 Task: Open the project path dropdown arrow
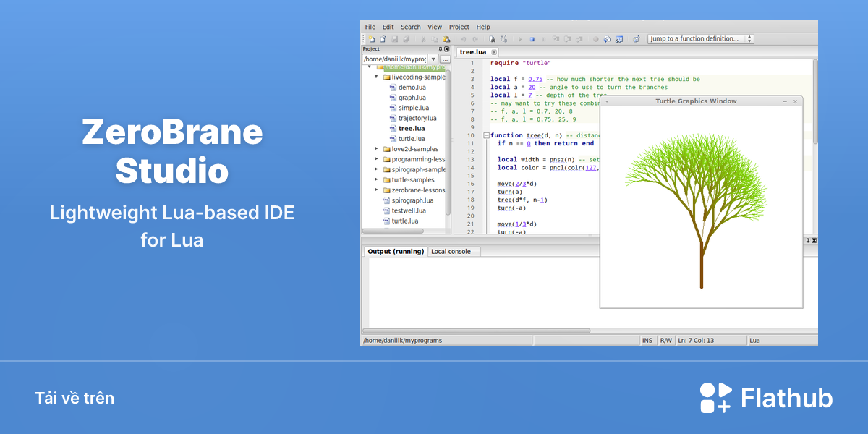pos(433,59)
